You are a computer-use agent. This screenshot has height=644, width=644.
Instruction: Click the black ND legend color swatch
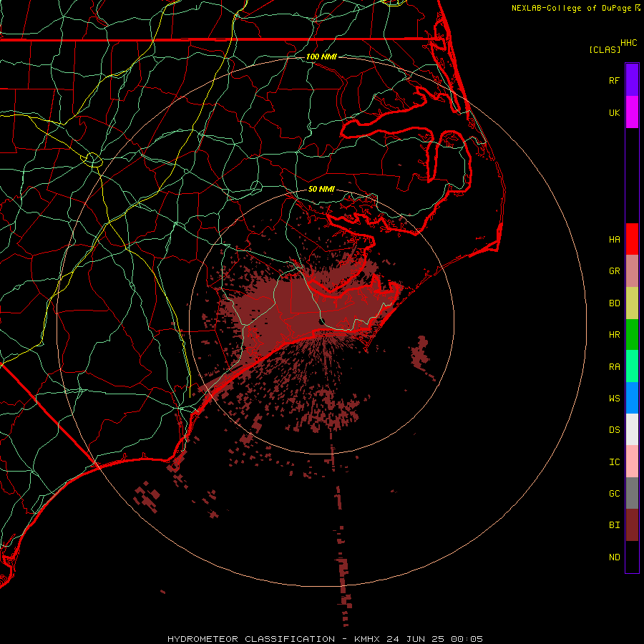[x=632, y=557]
